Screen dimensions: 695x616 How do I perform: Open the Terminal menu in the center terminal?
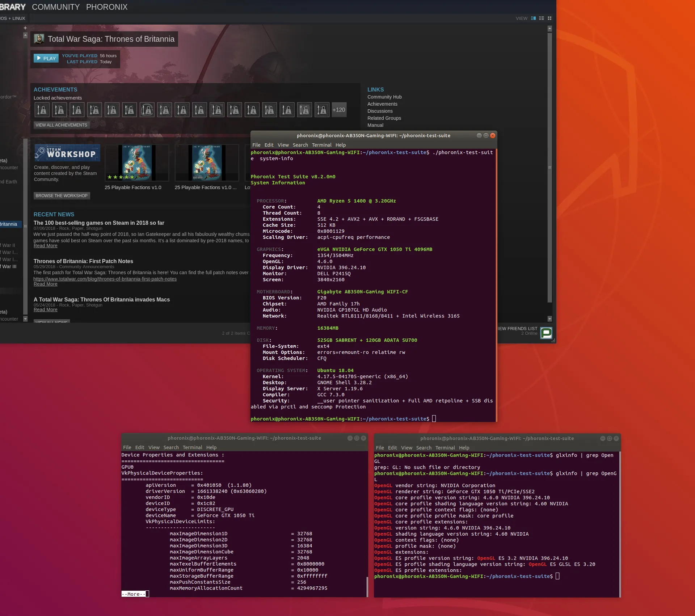321,145
